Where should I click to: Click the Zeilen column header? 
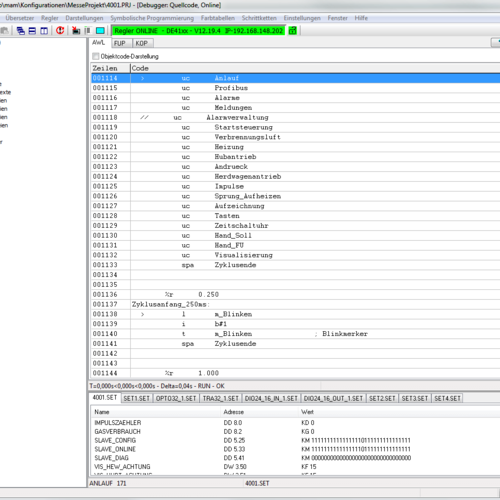110,68
